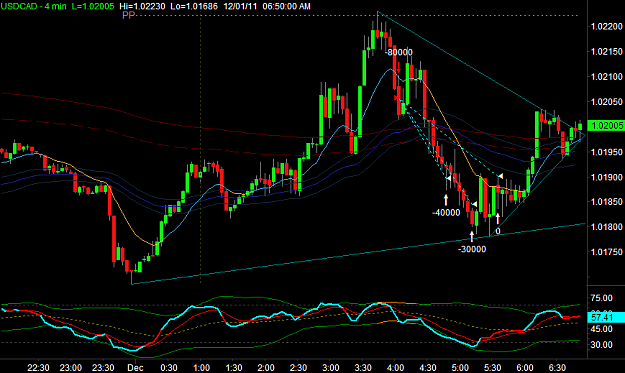Click the USDCAD - 4 min chart title
The image size is (625, 373).
33,6
